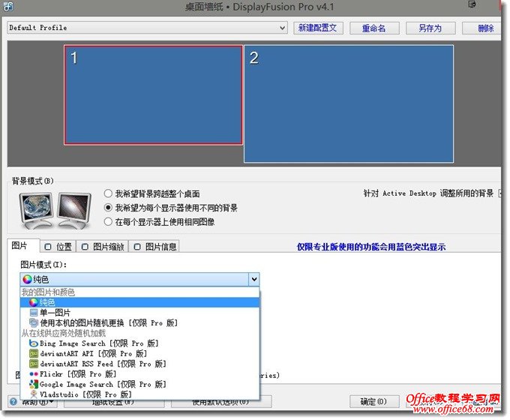Click the galaxy monitor background mode icon
Image resolution: width=510 pixels, height=420 pixels.
pos(74,211)
